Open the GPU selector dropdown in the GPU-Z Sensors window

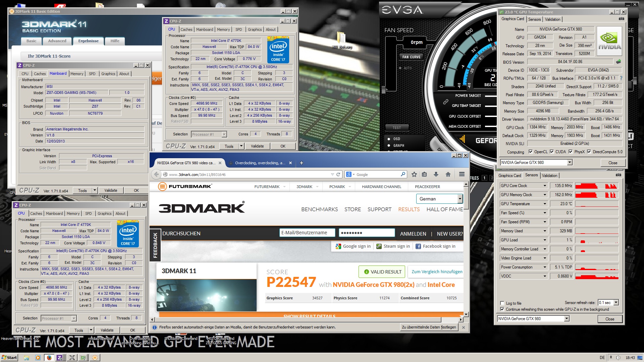click(x=567, y=319)
